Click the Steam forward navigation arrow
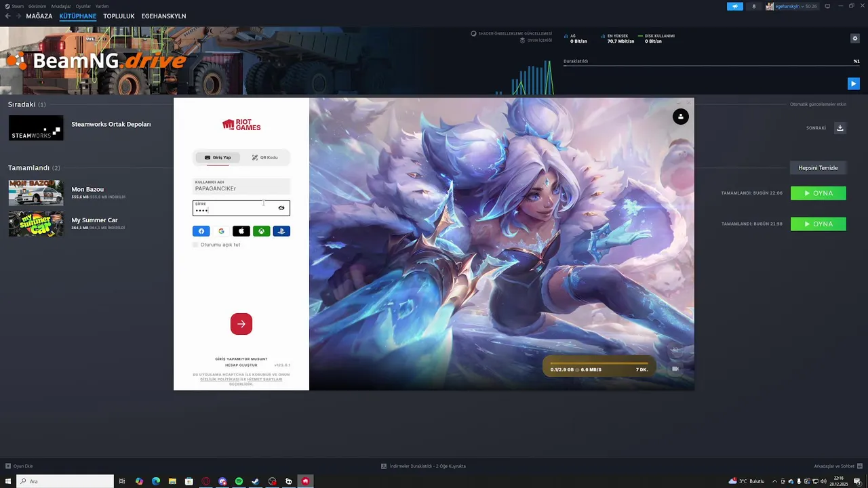The height and width of the screenshot is (488, 868). click(18, 16)
